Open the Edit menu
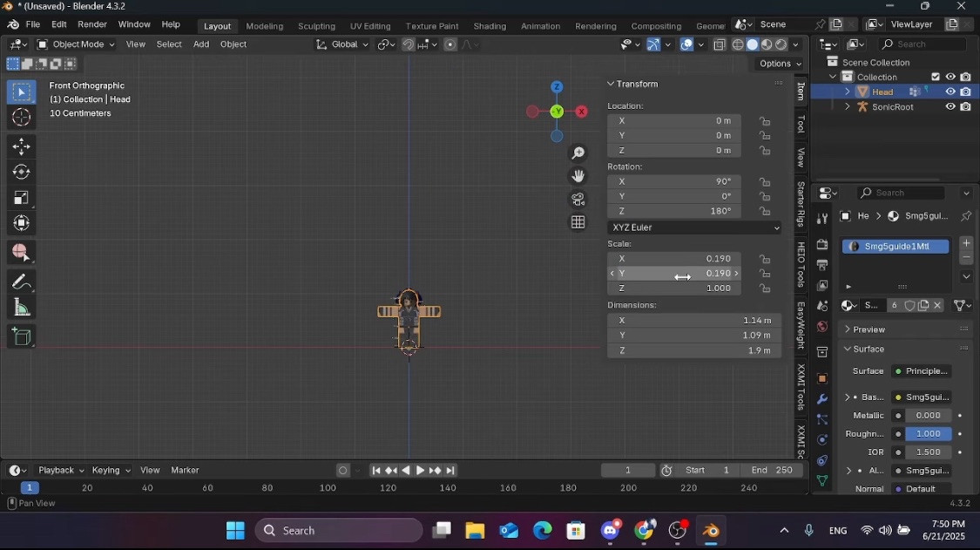The image size is (980, 550). 58,24
